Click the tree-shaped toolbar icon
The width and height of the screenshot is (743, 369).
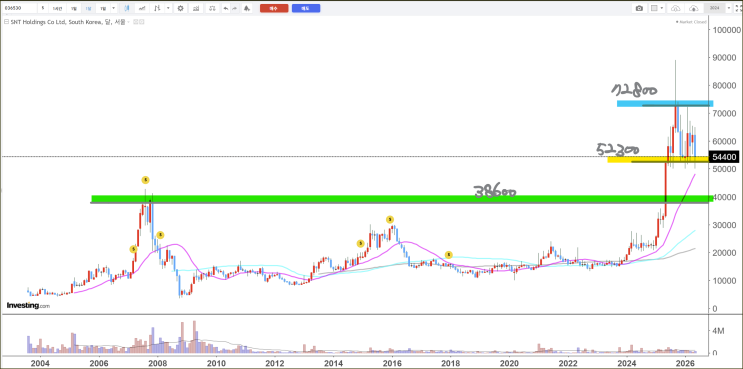click(247, 8)
